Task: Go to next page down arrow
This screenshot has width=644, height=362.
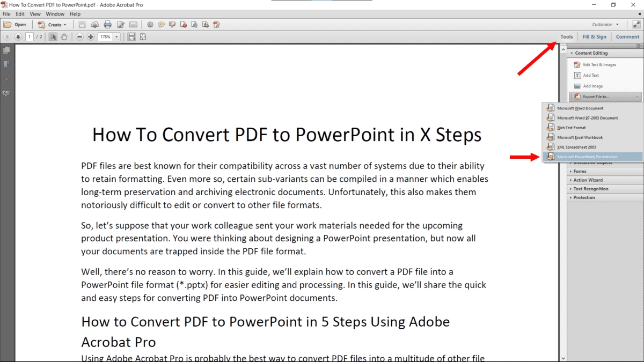Action: pyautogui.click(x=18, y=37)
